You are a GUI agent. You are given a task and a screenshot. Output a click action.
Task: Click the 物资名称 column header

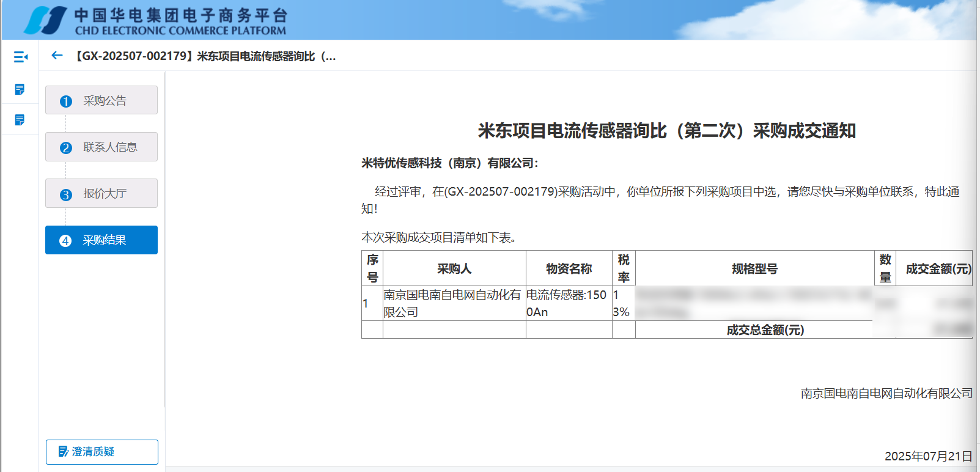pyautogui.click(x=569, y=268)
